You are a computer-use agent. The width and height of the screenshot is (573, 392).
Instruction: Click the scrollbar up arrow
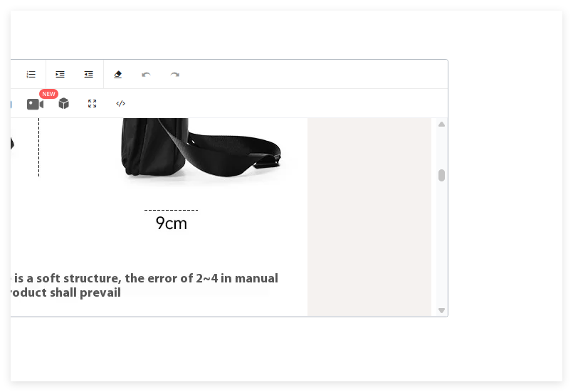pyautogui.click(x=441, y=125)
